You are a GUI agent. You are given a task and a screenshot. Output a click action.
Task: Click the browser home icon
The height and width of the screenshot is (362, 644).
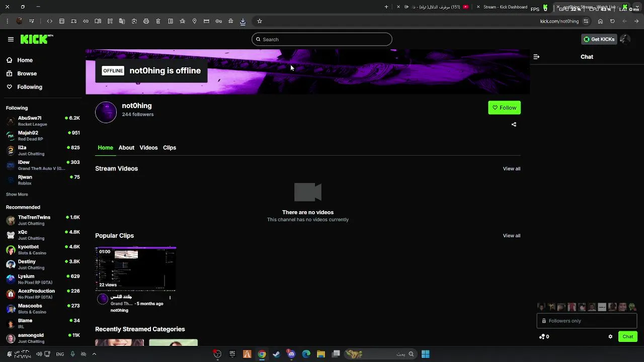click(600, 21)
